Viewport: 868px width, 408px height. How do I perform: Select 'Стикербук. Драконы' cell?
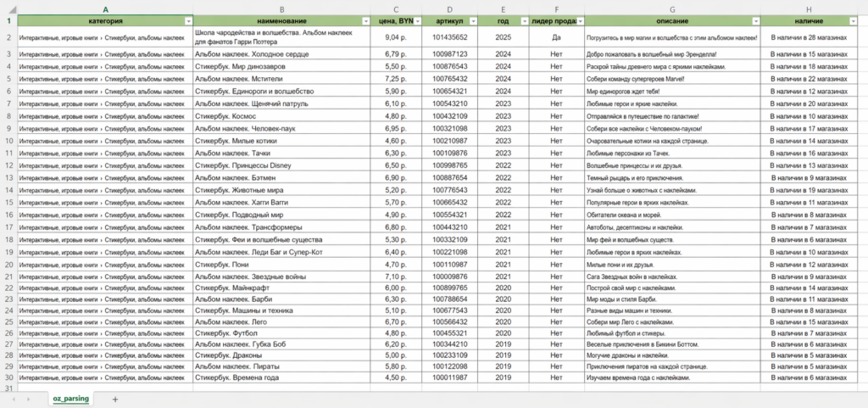[x=281, y=355]
